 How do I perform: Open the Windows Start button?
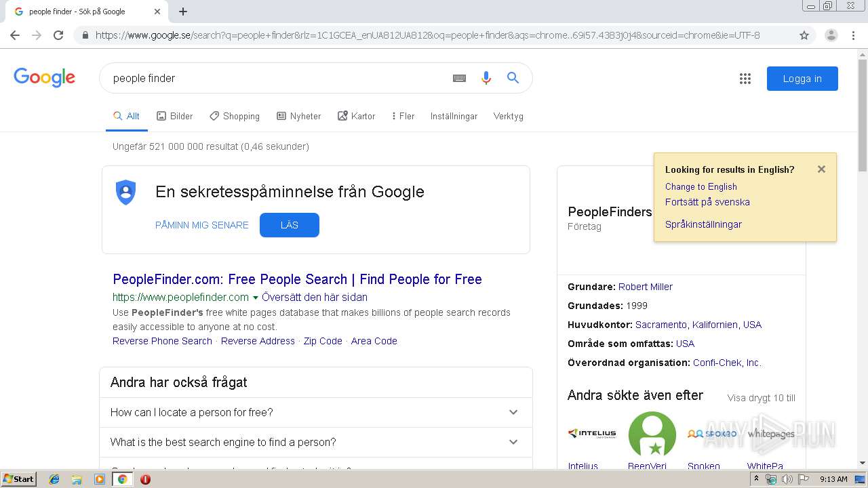(19, 479)
